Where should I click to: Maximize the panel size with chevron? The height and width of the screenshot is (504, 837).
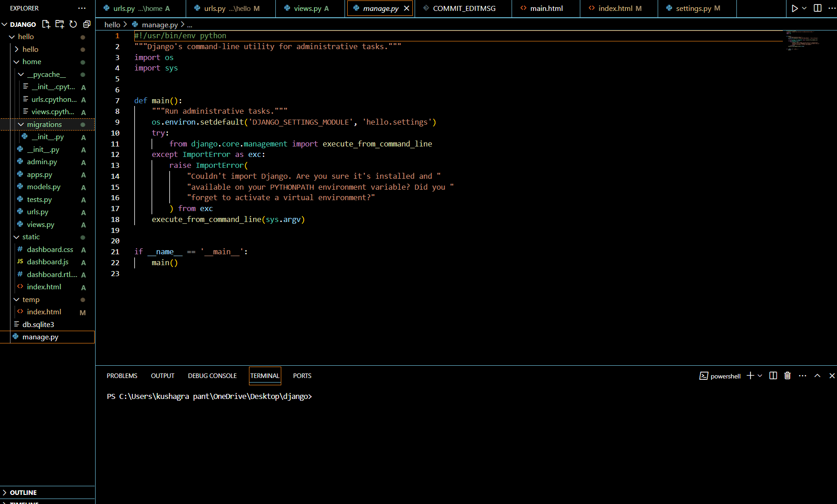817,376
